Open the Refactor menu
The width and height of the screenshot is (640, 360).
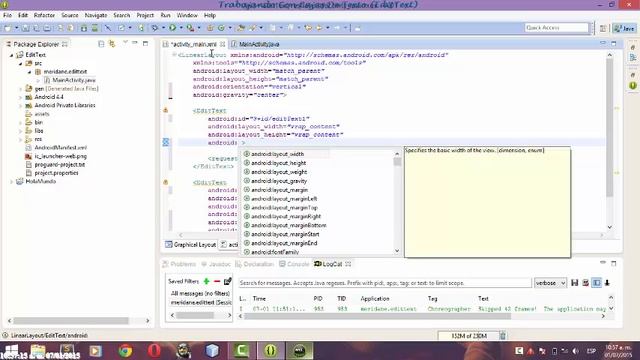pyautogui.click(x=44, y=15)
